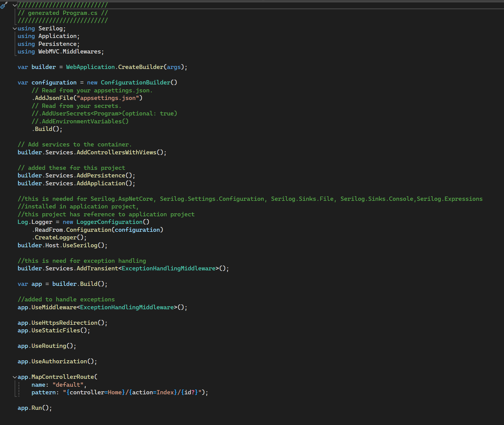Click the 'added these for this project' comment
Image resolution: width=504 pixels, height=425 pixels.
71,168
